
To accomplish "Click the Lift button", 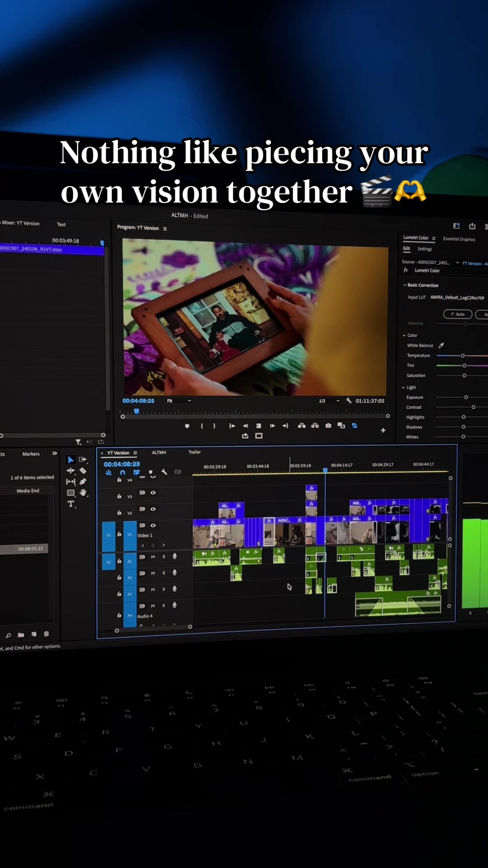I will click(301, 425).
